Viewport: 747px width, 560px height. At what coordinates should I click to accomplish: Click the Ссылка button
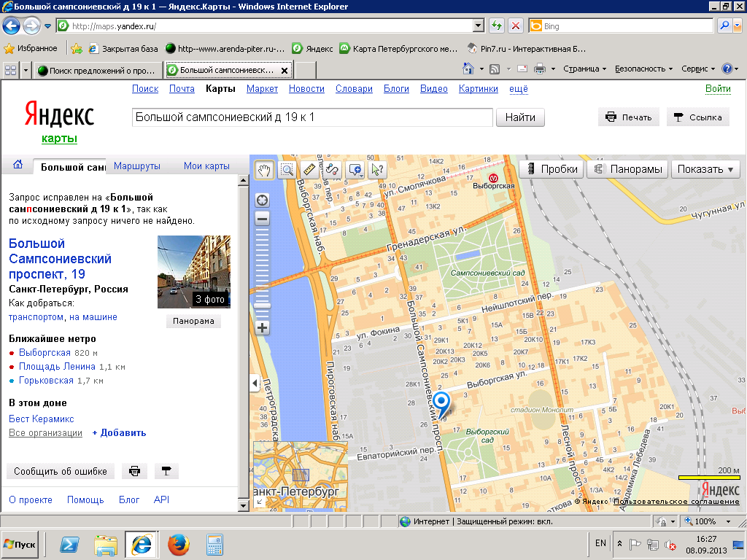(698, 117)
